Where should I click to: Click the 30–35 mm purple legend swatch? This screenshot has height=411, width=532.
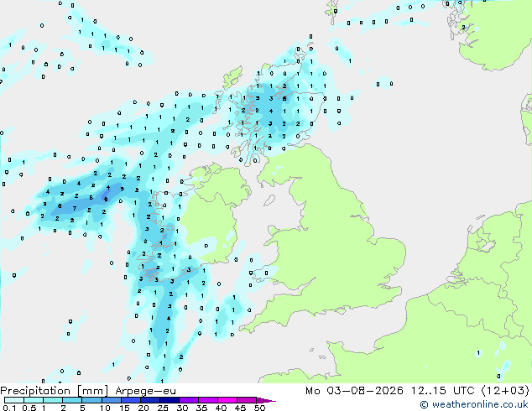pyautogui.click(x=188, y=400)
